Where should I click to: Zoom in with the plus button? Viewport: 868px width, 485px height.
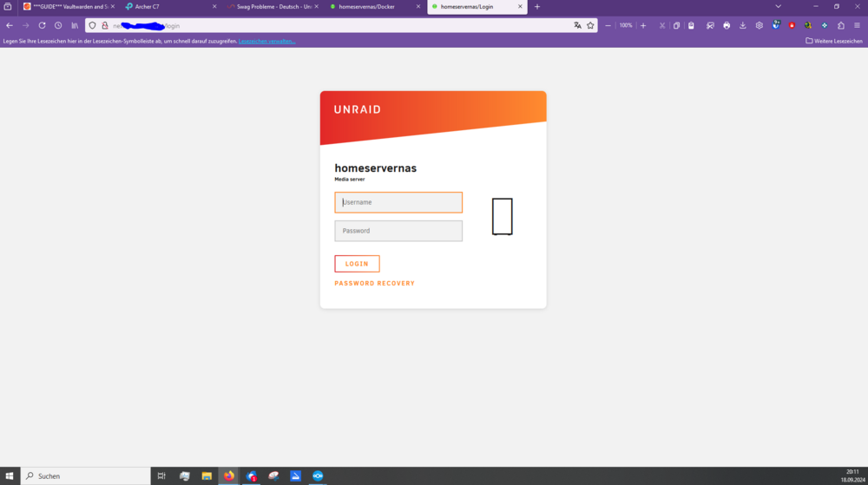point(643,25)
